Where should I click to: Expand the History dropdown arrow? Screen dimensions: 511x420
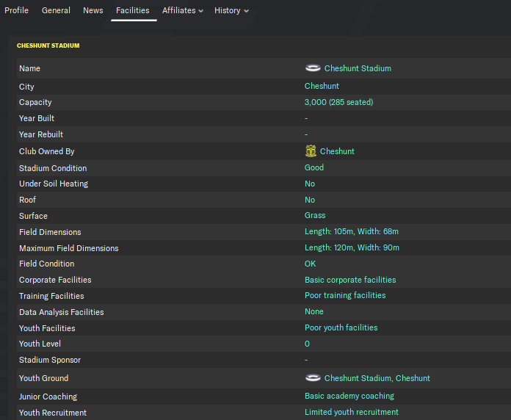point(246,11)
